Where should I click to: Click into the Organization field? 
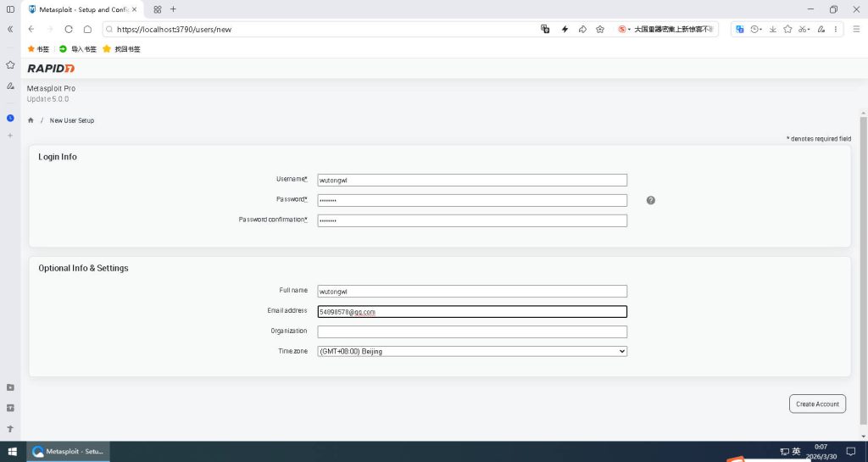pyautogui.click(x=472, y=331)
